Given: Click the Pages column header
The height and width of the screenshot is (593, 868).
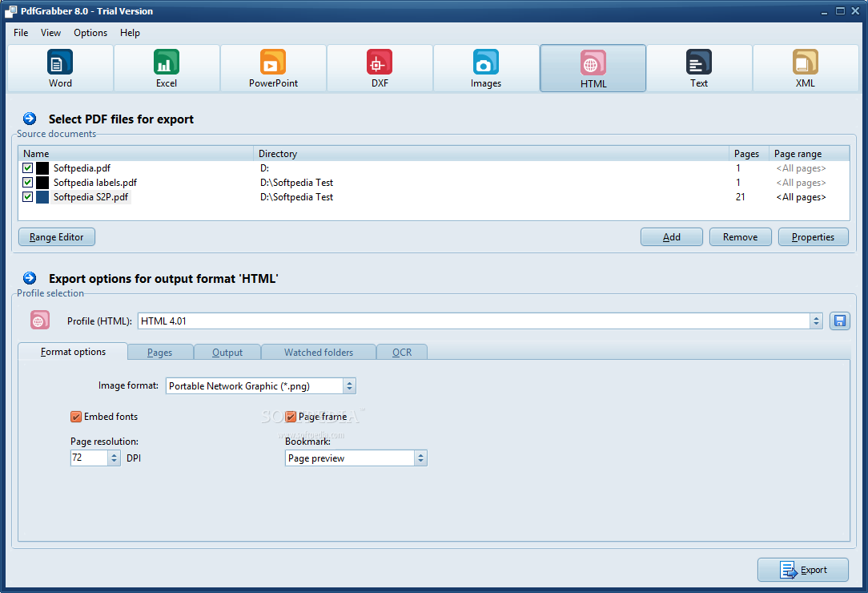Looking at the screenshot, I should pos(749,154).
